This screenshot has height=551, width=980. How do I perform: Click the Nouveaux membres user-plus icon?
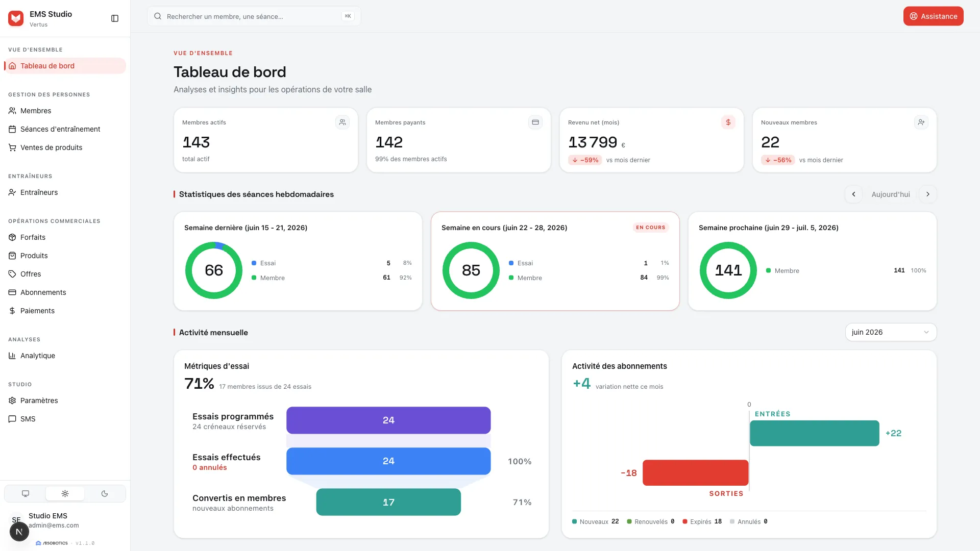(921, 122)
